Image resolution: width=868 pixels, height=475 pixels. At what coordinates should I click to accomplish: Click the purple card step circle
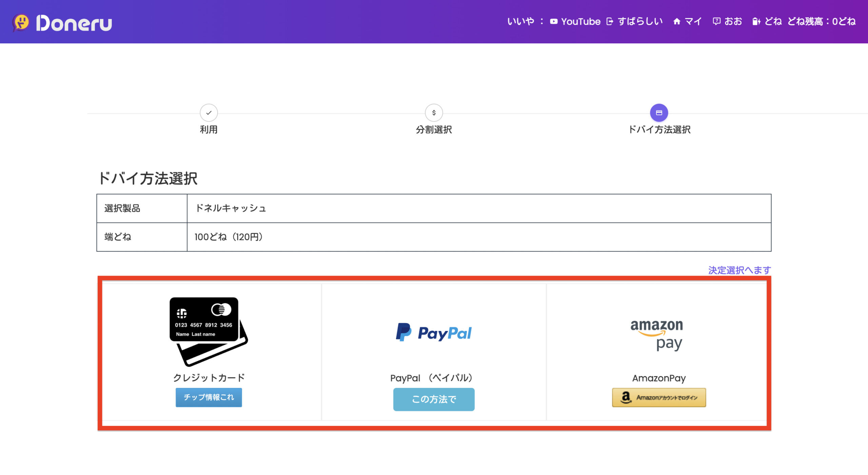click(659, 113)
